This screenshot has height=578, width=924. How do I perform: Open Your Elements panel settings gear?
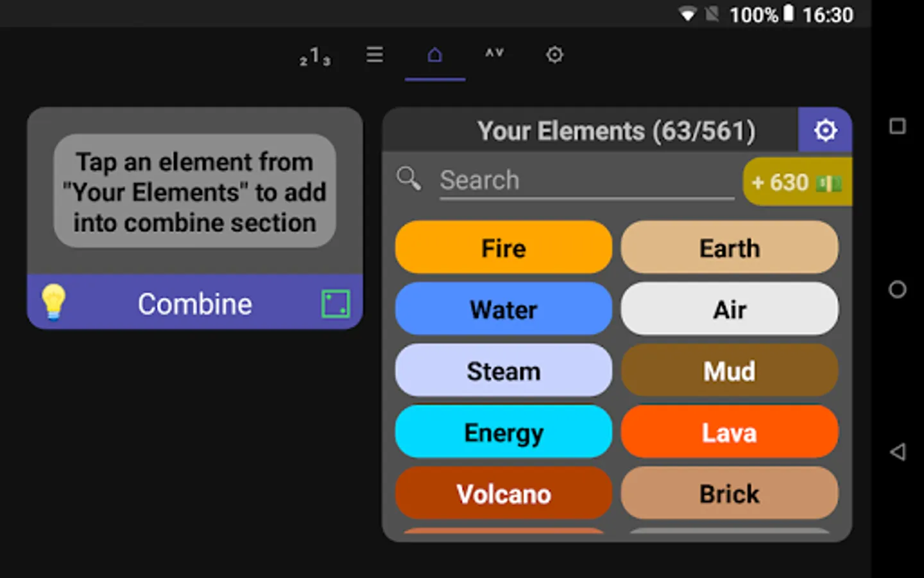(x=825, y=130)
